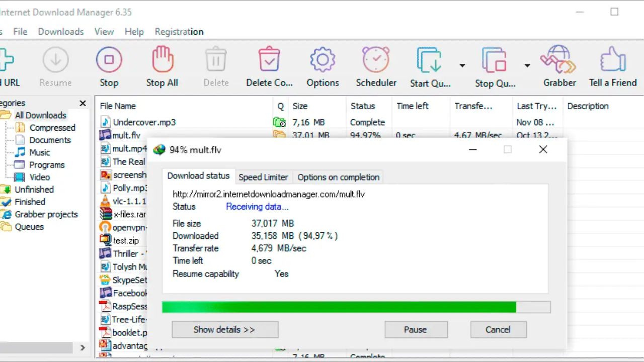
Task: Click the SkypeSet installer icon
Action: pyautogui.click(x=105, y=280)
